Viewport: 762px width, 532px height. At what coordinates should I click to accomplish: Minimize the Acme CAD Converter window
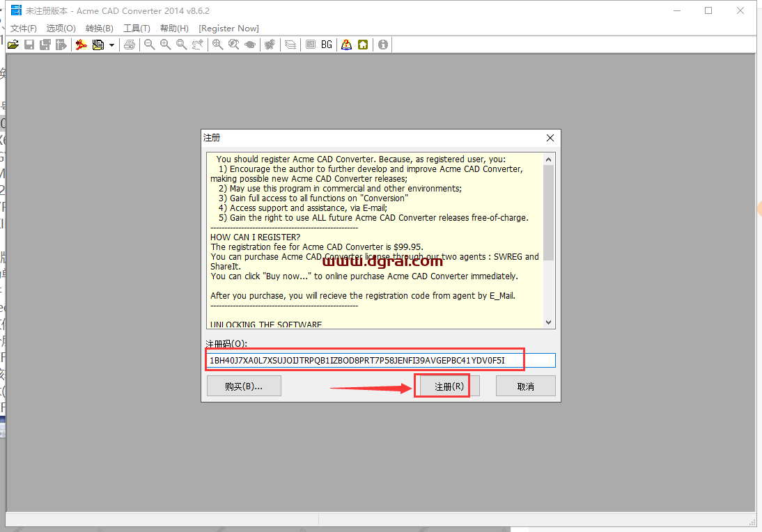(677, 10)
